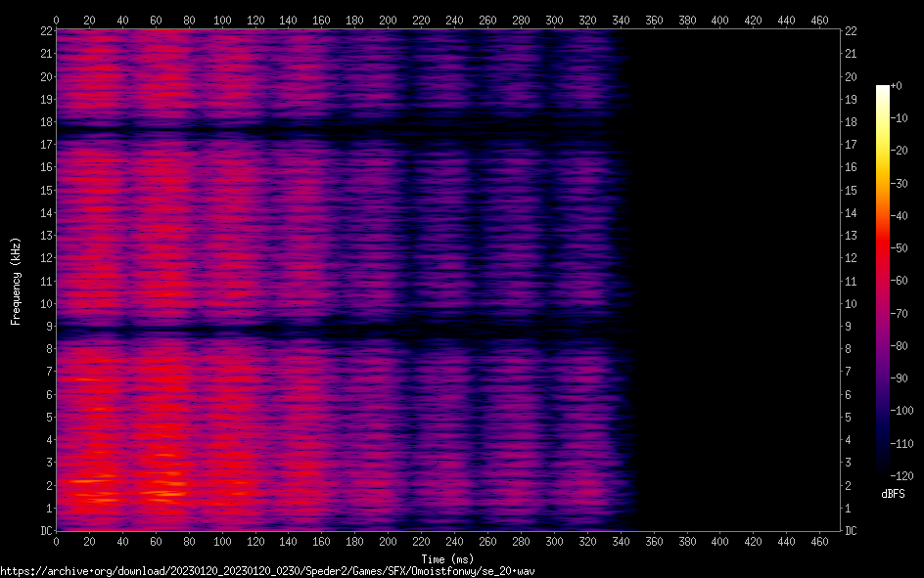Viewport: 924px width, 578px height.
Task: Click the 0 ms tick on the top time axis
Action: (x=56, y=20)
